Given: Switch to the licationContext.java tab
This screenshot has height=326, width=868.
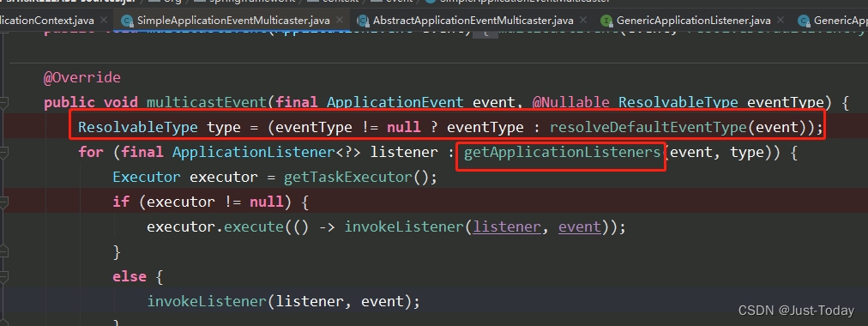Looking at the screenshot, I should [x=47, y=21].
